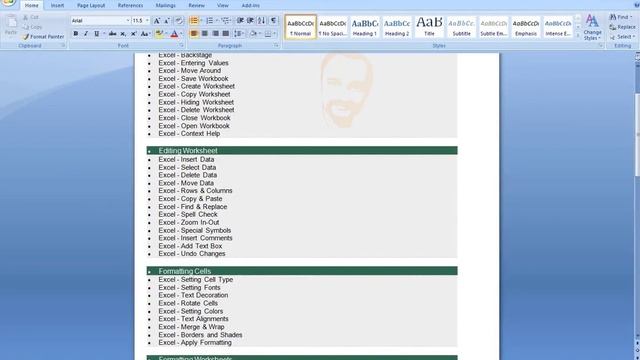Image resolution: width=640 pixels, height=360 pixels.
Task: Open the Select dropdown in Editing
Action: (x=622, y=37)
